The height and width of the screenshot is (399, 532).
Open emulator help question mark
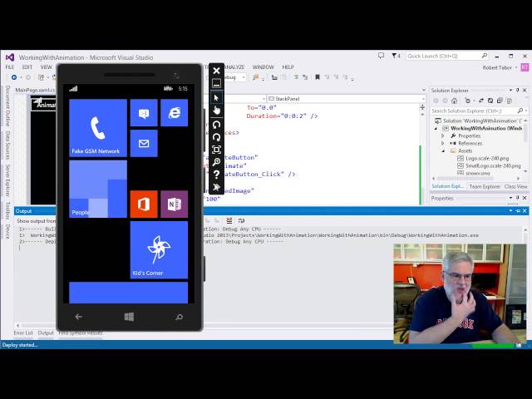pyautogui.click(x=216, y=175)
